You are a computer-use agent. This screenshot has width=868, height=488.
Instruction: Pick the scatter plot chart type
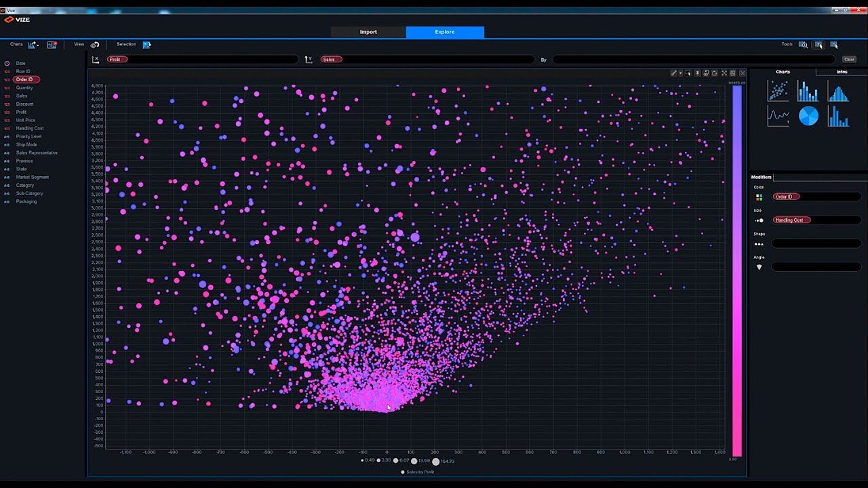click(778, 91)
